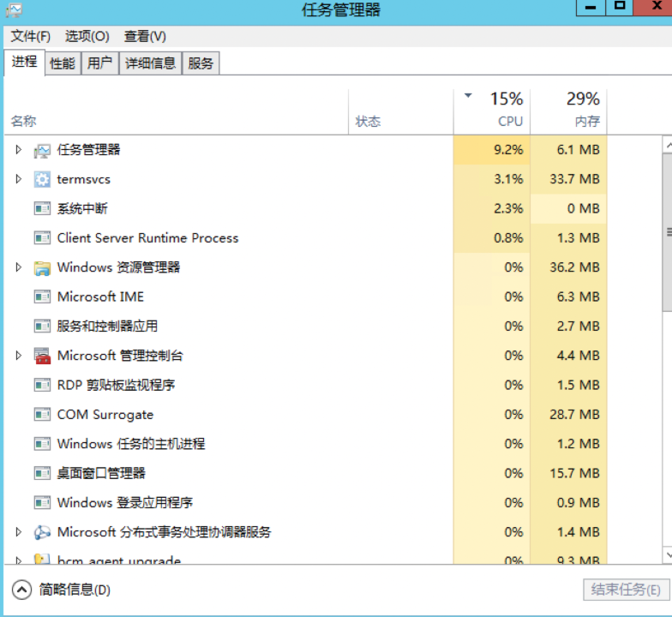Switch to the 服务 tab
Image resolution: width=672 pixels, height=617 pixels.
[201, 63]
